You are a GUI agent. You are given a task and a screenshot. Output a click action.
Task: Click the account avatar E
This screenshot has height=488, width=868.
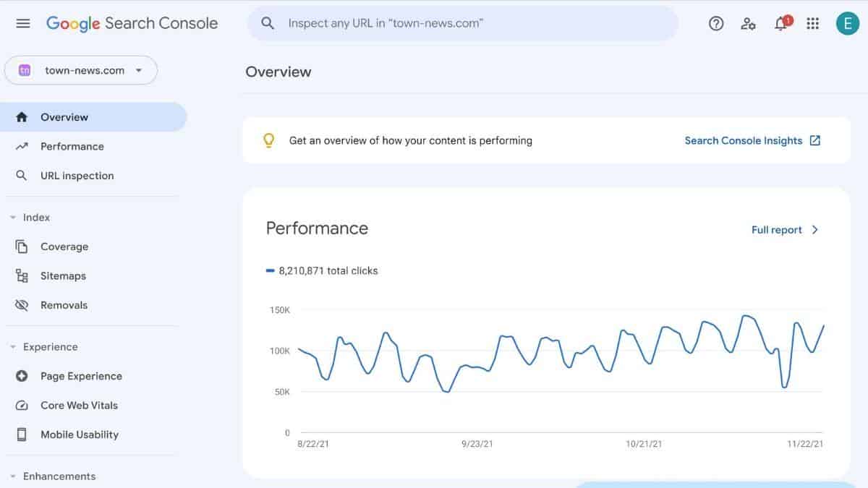click(847, 23)
